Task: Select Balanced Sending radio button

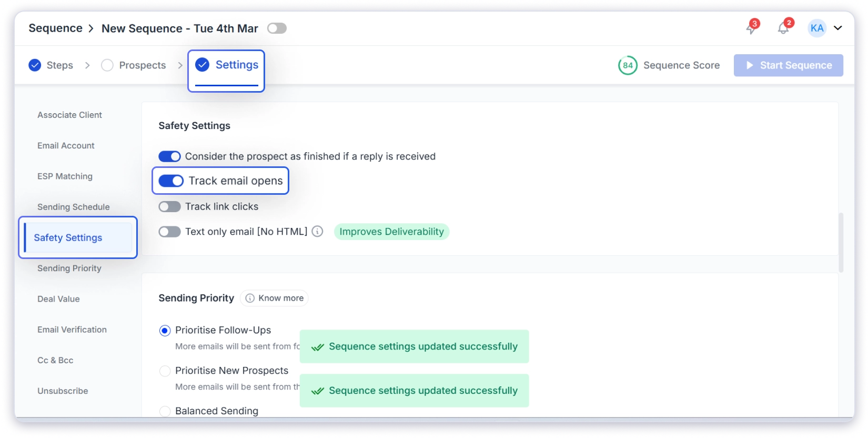Action: [165, 411]
